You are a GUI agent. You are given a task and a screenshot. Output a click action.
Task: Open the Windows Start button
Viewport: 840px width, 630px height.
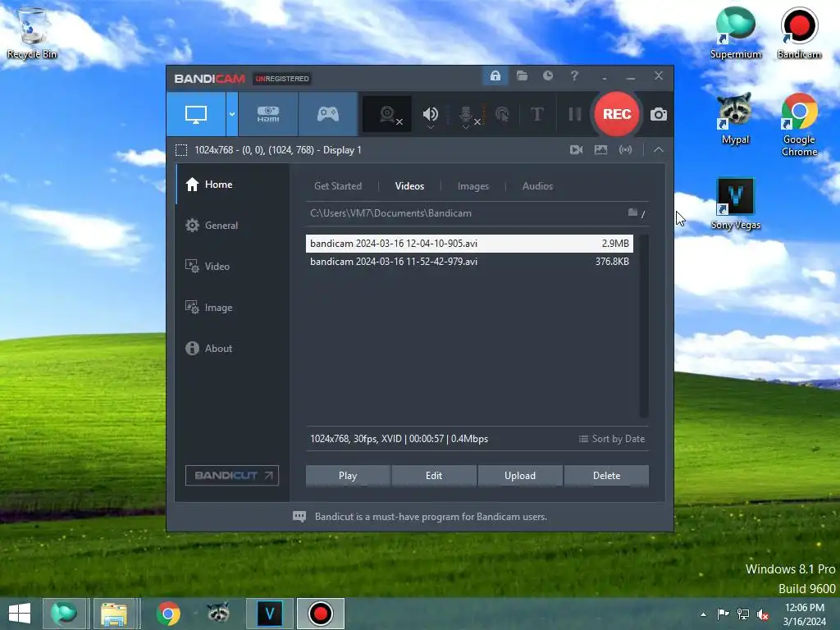click(20, 614)
